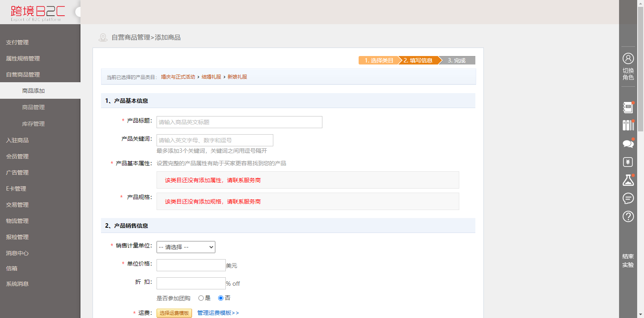The width and height of the screenshot is (644, 318).
Task: Click step 1. 选择类目
Action: pos(378,60)
